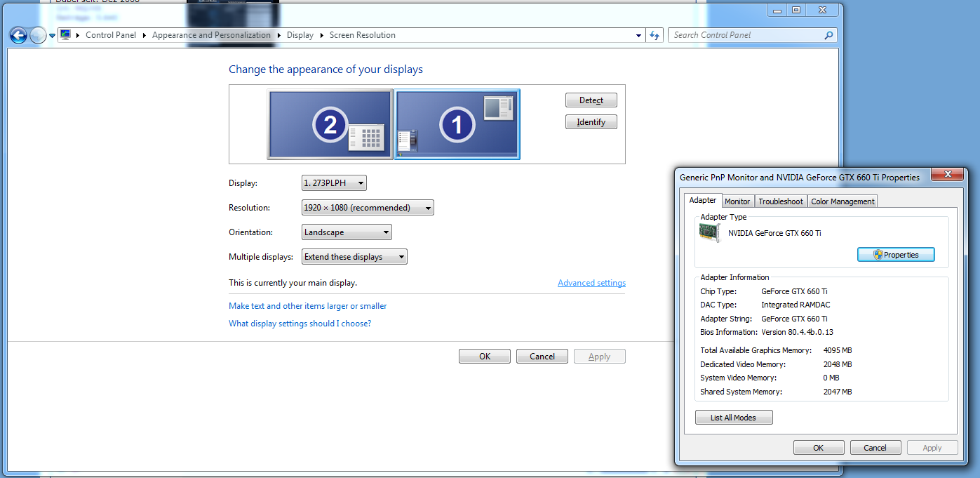Image resolution: width=980 pixels, height=478 pixels.
Task: Open the Multiple displays dropdown
Action: [354, 257]
